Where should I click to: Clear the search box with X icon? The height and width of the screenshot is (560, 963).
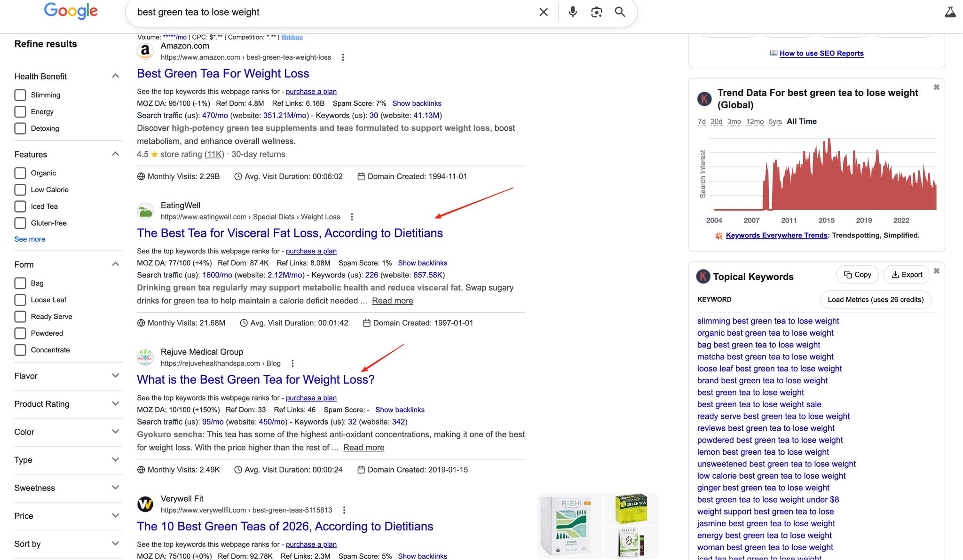pos(544,12)
